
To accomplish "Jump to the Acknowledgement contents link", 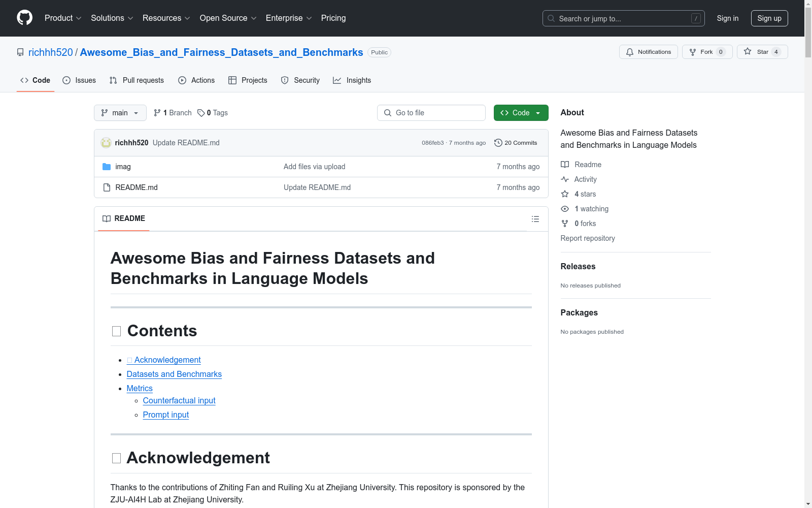I will point(164,360).
